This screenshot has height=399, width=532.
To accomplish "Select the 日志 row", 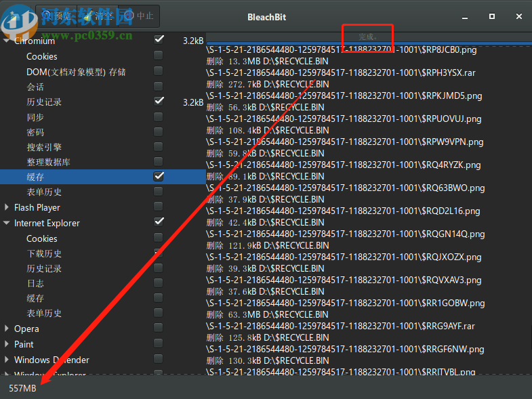I will tap(35, 284).
